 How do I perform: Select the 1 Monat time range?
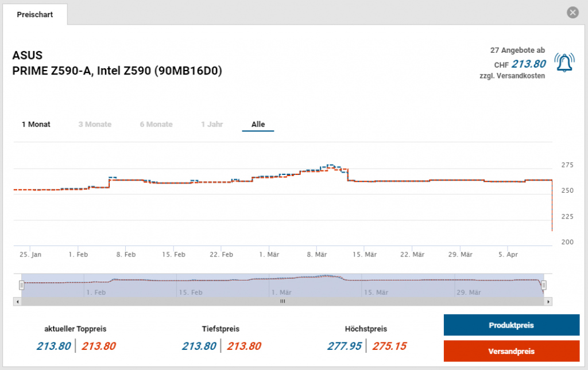[36, 124]
